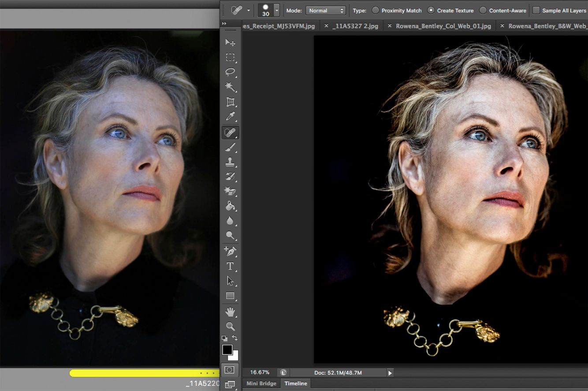Screen dimensions: 588x391
Task: Open the Timeline panel tab
Action: (296, 383)
